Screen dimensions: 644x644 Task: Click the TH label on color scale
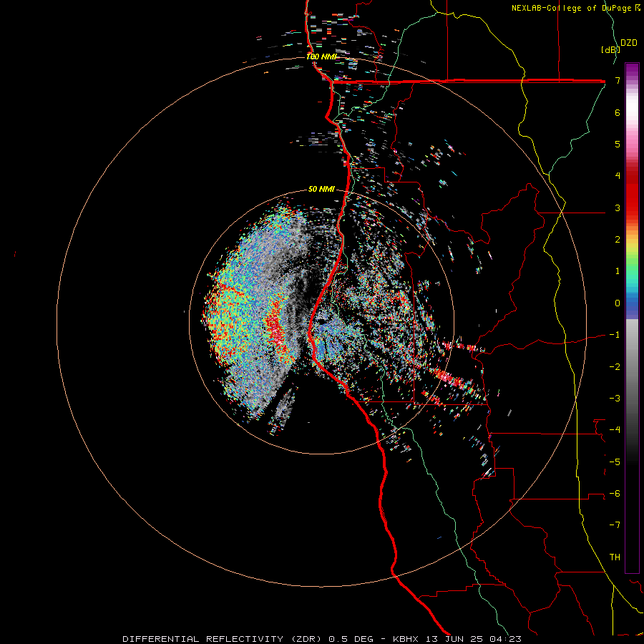click(x=615, y=557)
